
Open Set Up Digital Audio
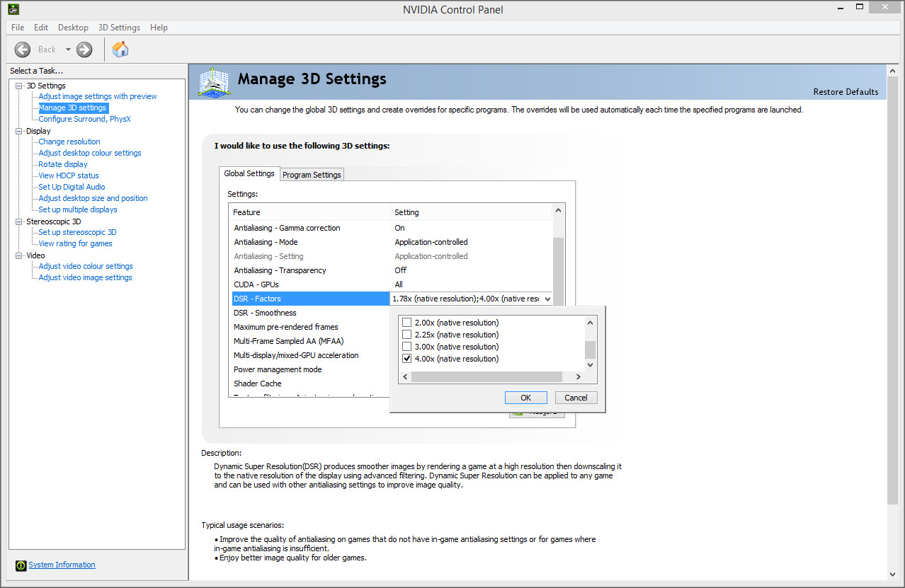pos(72,187)
